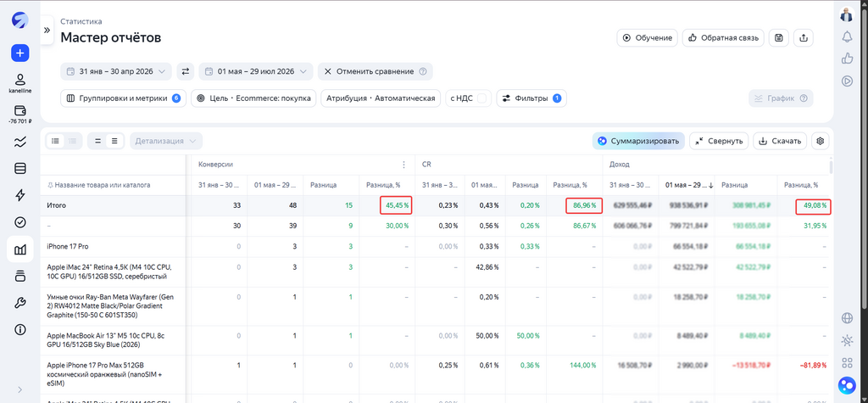Open the Фильтры menu
This screenshot has height=403, width=868.
tap(531, 98)
